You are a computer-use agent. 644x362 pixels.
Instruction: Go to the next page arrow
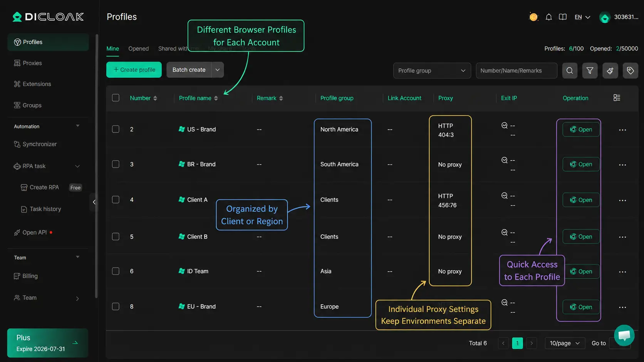[532, 343]
